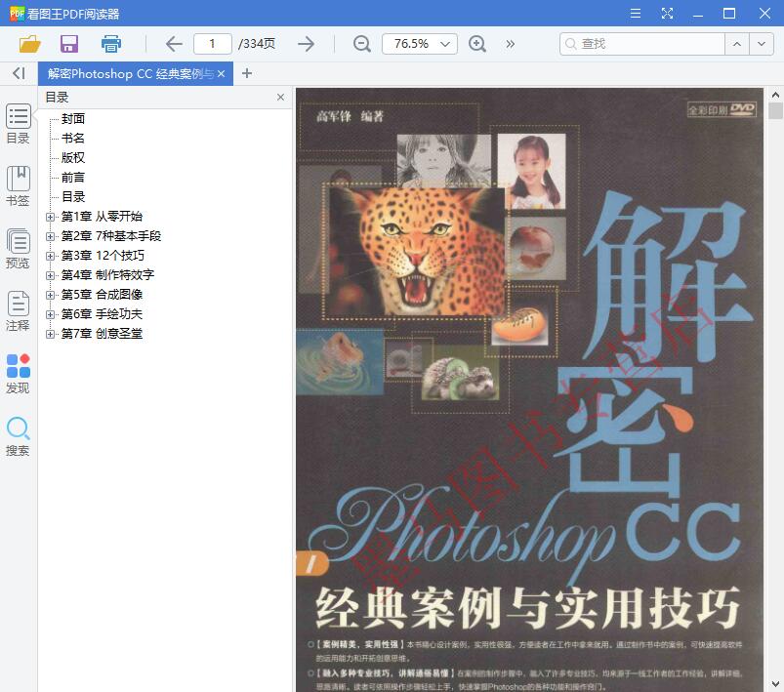
Task: Zoom in with the plus magnifier
Action: pyautogui.click(x=477, y=44)
